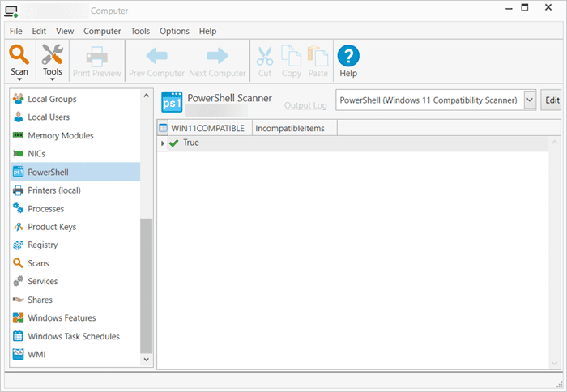Go to Next Computer arrow

(217, 56)
